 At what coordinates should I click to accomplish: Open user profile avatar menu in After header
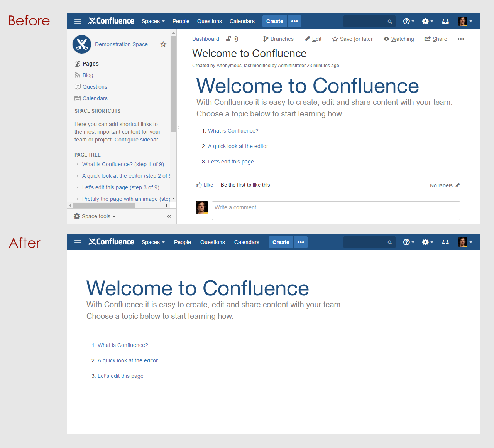465,242
